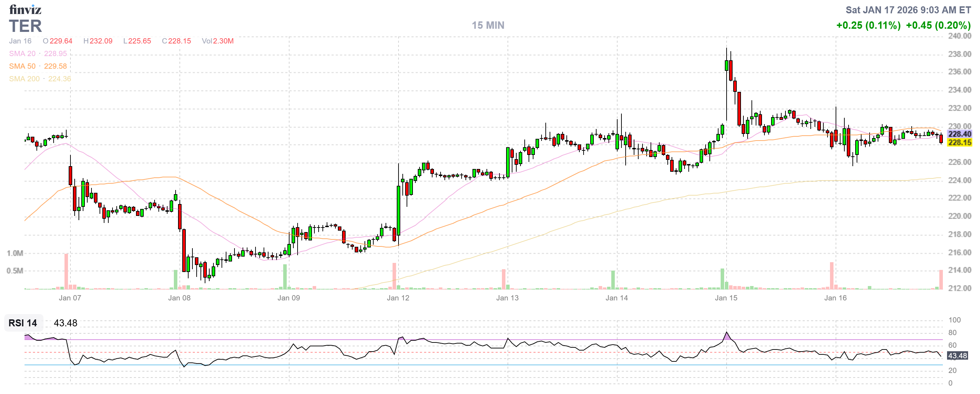Click the yellow 228.15 price tag

point(959,143)
